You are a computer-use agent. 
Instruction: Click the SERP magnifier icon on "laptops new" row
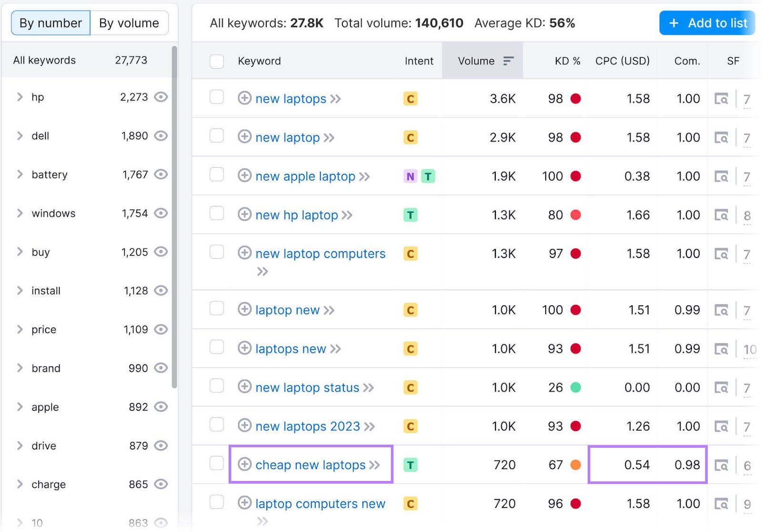tap(722, 349)
